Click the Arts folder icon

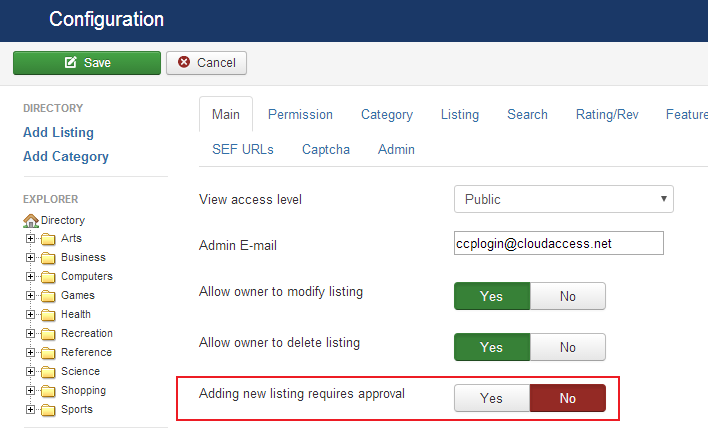click(x=48, y=239)
